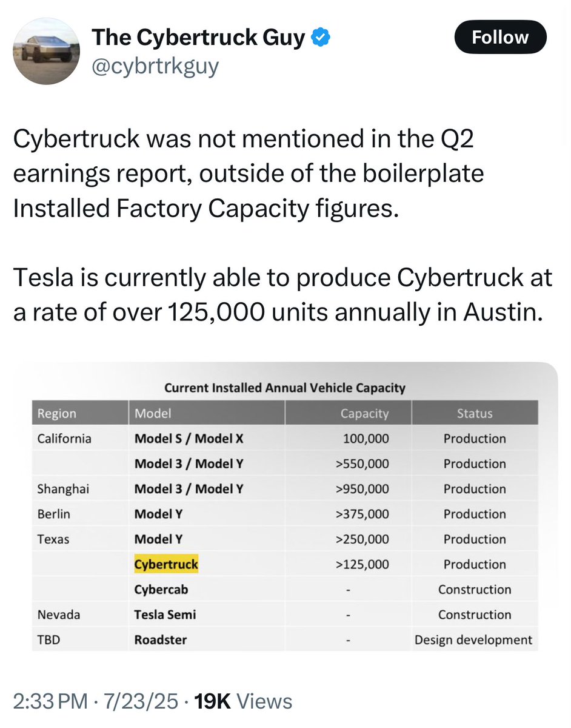Click the Status column header
The image size is (571, 728).
pyautogui.click(x=475, y=413)
